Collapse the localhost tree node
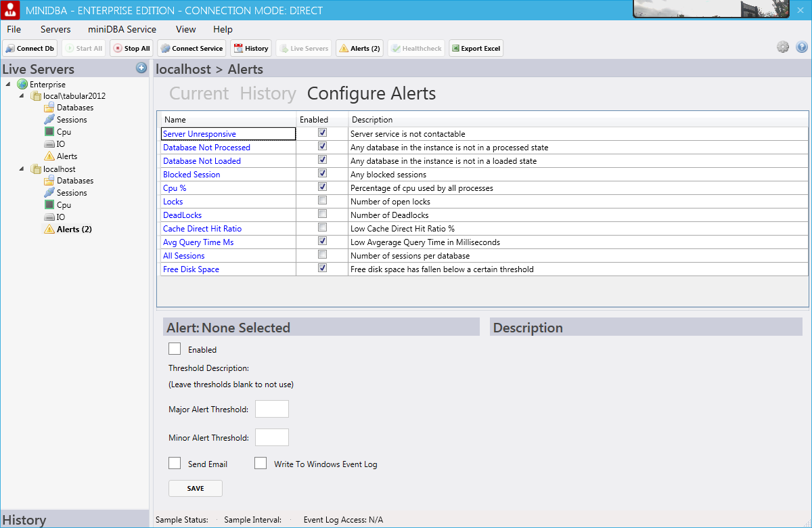Screen dimensions: 812x528 pyautogui.click(x=22, y=169)
